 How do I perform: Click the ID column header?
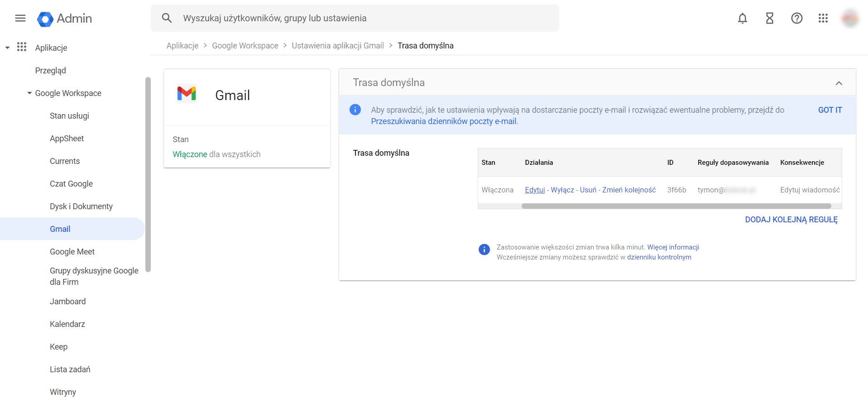click(x=670, y=163)
